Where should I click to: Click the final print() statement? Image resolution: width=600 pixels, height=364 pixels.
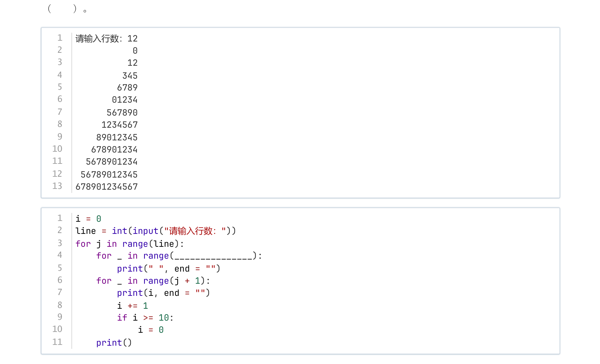pyautogui.click(x=114, y=343)
